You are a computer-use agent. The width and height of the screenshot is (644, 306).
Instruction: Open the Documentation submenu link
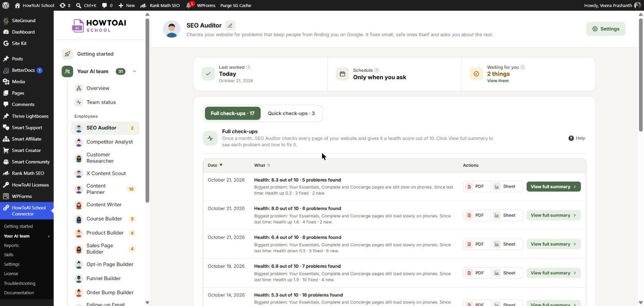pos(19,293)
